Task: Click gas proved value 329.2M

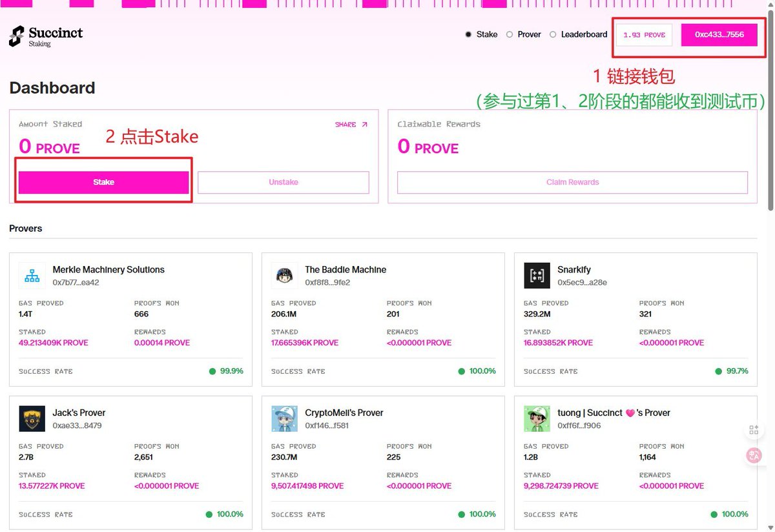Action: (x=537, y=314)
